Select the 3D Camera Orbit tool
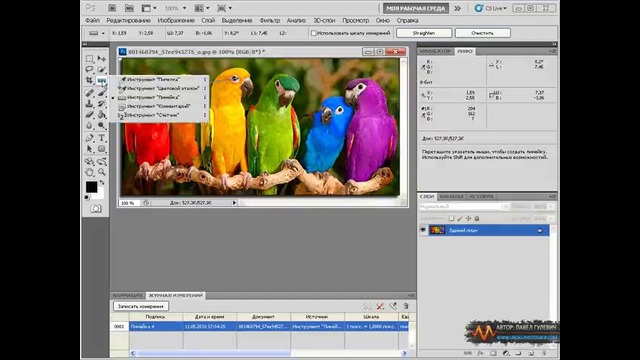Viewport: 640px width, 360px height. [102, 161]
